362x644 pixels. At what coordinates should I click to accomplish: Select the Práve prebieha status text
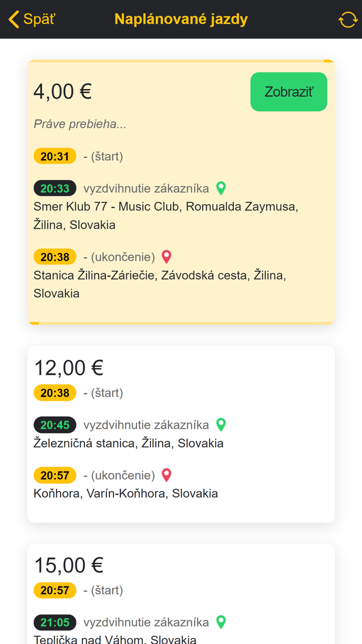[x=80, y=124]
